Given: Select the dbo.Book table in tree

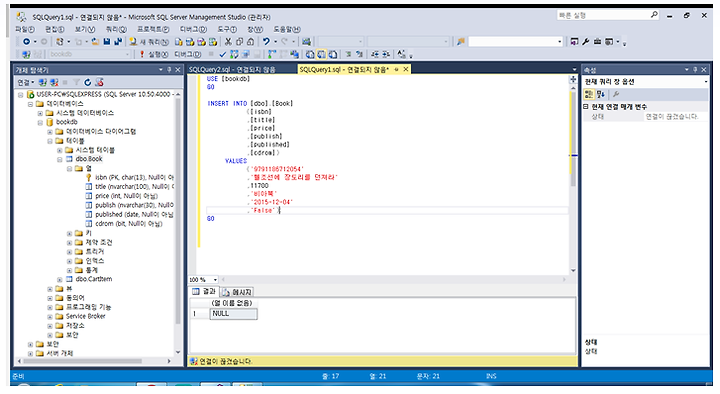Looking at the screenshot, I should coord(89,159).
